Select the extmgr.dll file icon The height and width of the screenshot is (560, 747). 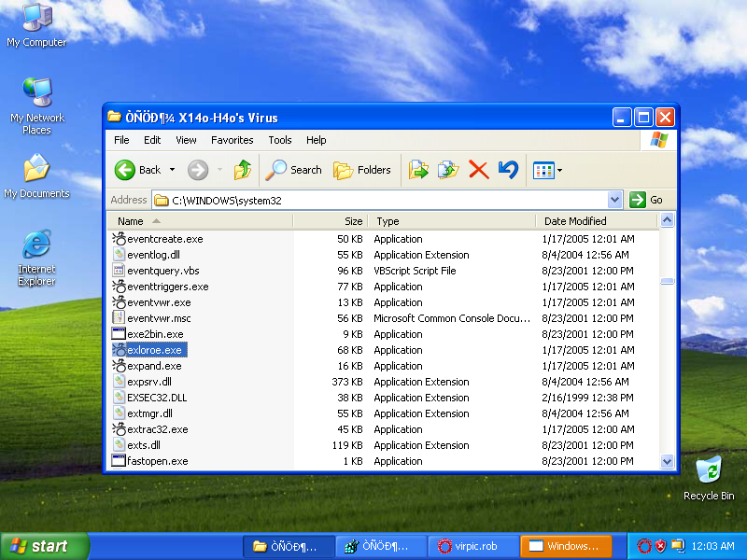119,413
